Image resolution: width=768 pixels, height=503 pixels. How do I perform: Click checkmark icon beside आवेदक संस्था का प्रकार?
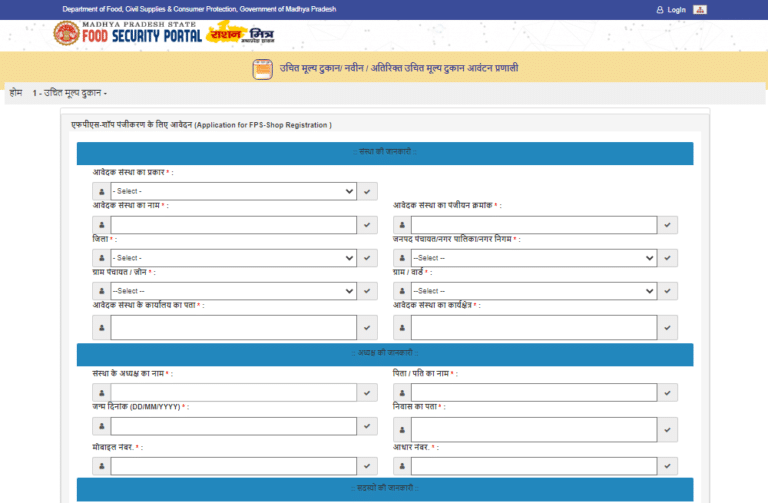(369, 191)
